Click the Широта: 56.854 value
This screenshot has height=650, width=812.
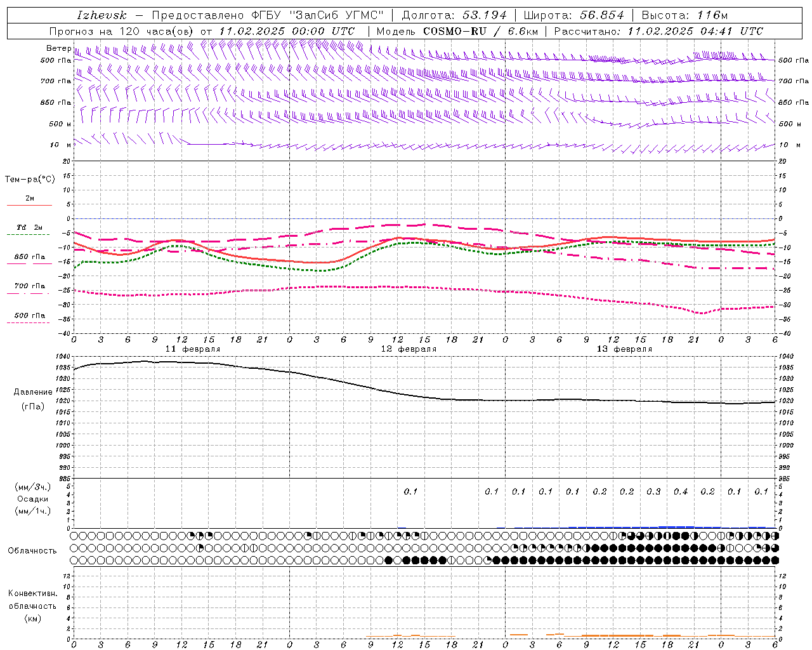[x=573, y=15]
